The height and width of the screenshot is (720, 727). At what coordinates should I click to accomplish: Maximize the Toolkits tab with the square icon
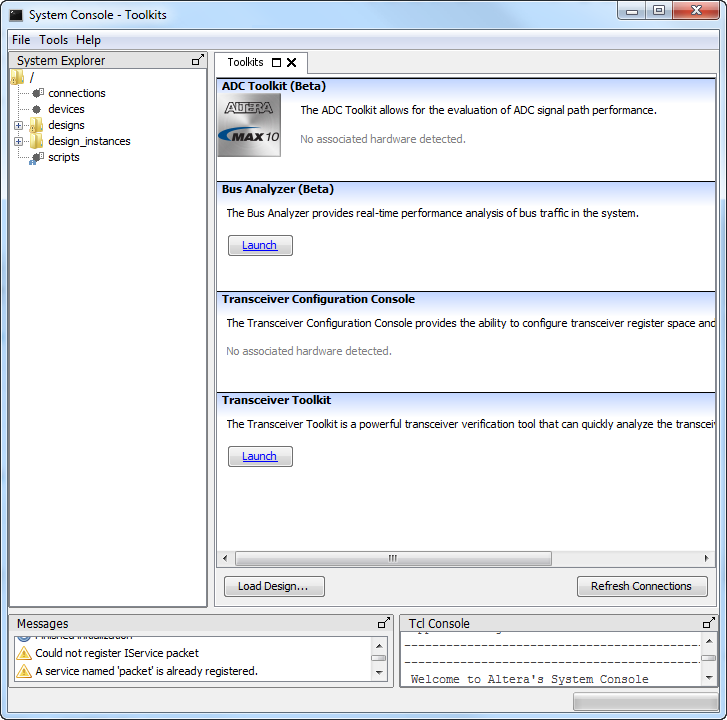(276, 63)
